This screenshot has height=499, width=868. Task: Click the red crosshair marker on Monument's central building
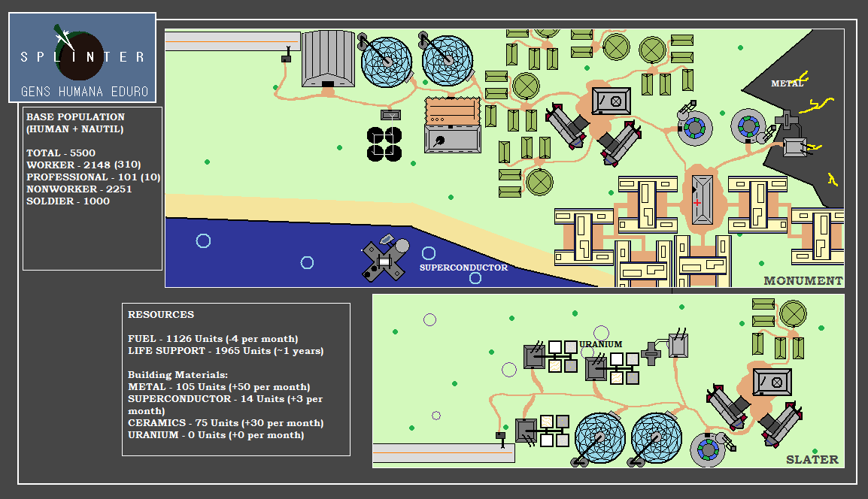point(697,203)
